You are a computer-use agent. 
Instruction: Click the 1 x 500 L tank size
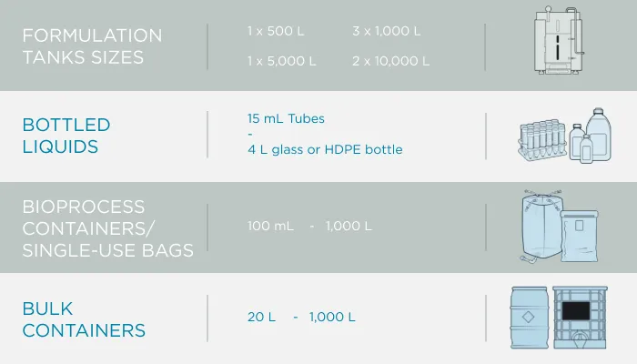click(x=276, y=31)
